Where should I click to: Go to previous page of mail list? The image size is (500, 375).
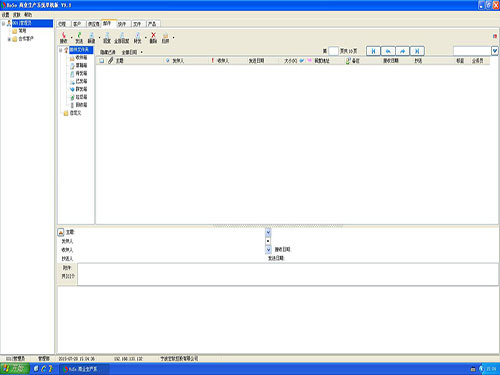click(x=388, y=51)
